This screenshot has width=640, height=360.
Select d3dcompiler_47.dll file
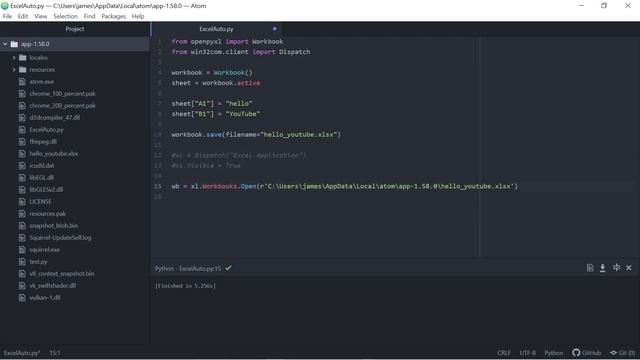click(x=55, y=118)
